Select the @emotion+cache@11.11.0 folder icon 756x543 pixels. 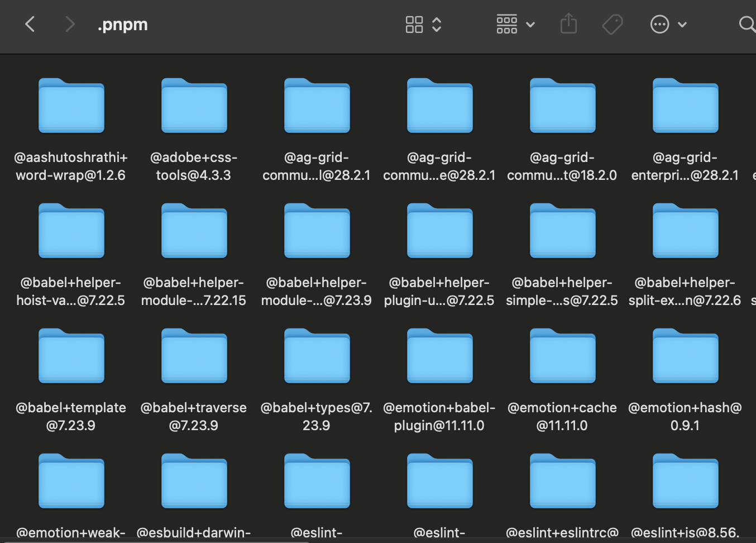point(563,356)
